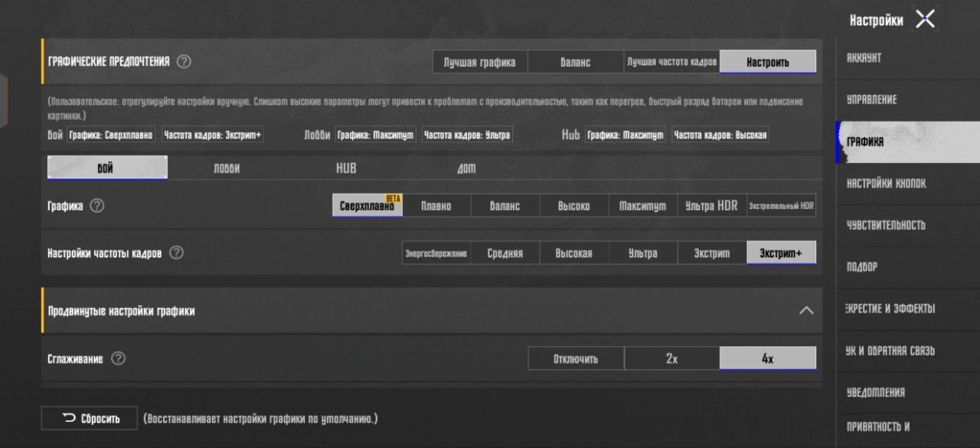Open Подбор settings category
980x448 pixels.
(907, 267)
